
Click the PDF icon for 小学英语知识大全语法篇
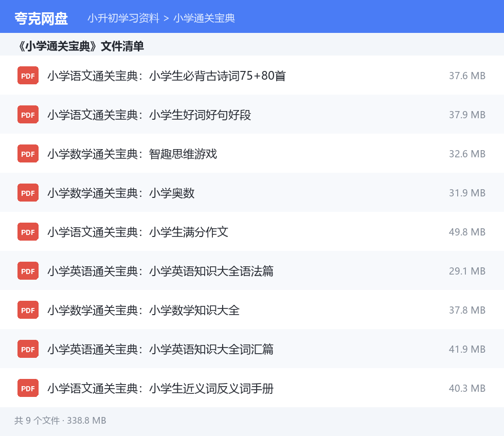[x=28, y=271]
